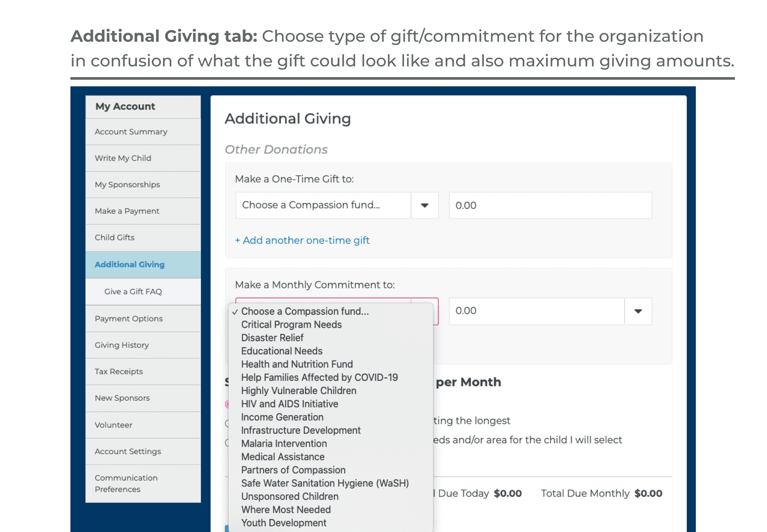The height and width of the screenshot is (532, 767).
Task: Open Child Gifts in the sidebar
Action: [x=143, y=238]
